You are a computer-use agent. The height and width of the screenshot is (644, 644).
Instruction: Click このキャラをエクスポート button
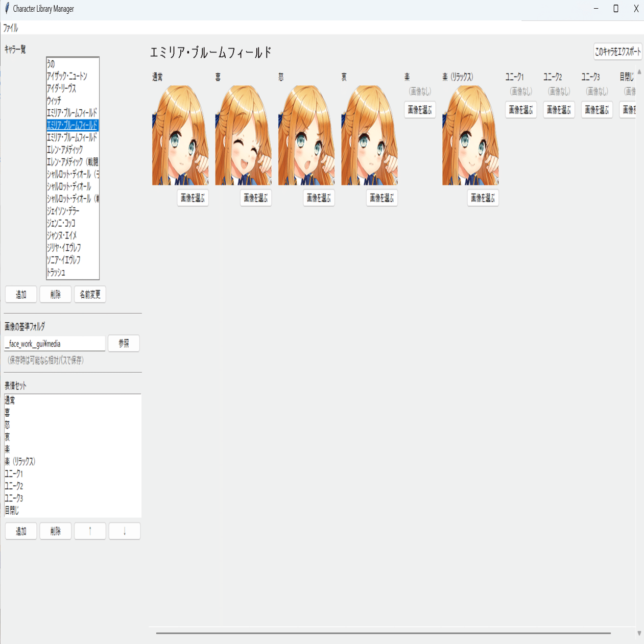[x=617, y=51]
